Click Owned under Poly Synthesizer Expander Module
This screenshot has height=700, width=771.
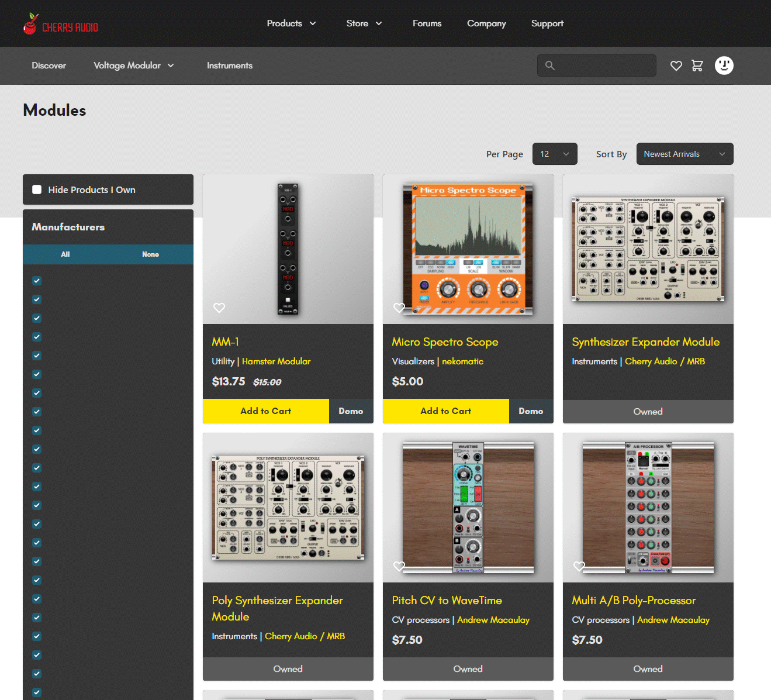[288, 669]
